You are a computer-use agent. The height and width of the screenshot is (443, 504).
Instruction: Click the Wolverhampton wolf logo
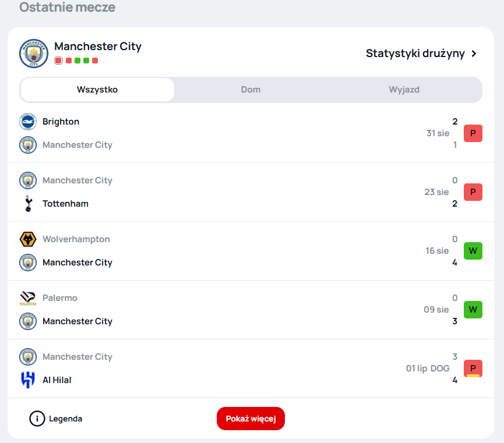28,239
